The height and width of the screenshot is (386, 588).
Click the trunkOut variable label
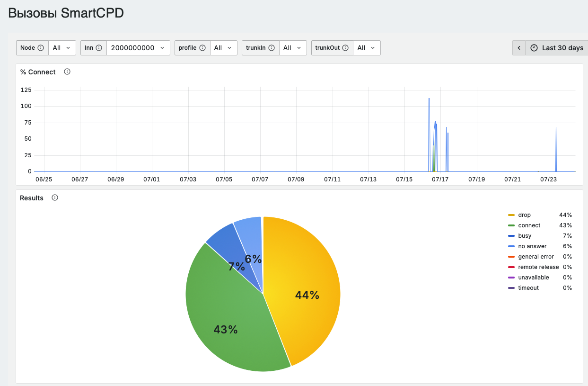pyautogui.click(x=327, y=48)
